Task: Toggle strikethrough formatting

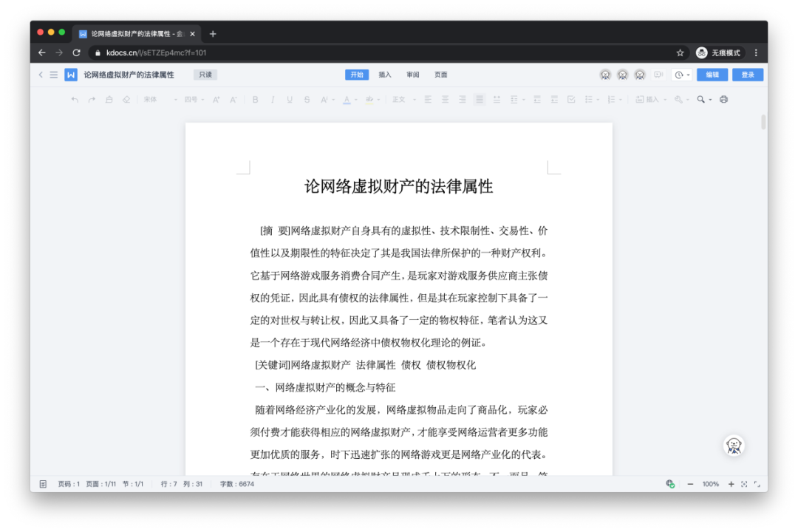Action: tap(306, 99)
